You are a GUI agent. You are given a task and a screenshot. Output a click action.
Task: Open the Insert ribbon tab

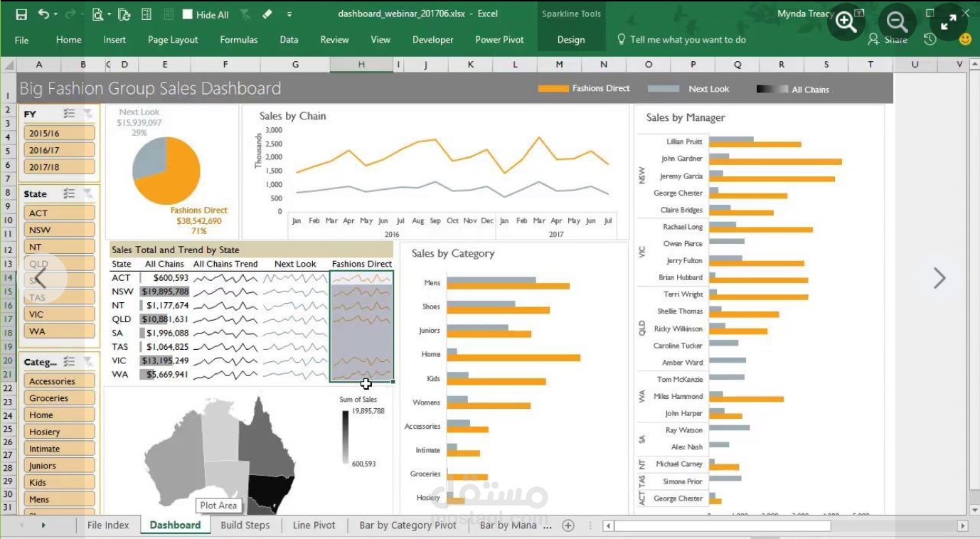click(114, 40)
